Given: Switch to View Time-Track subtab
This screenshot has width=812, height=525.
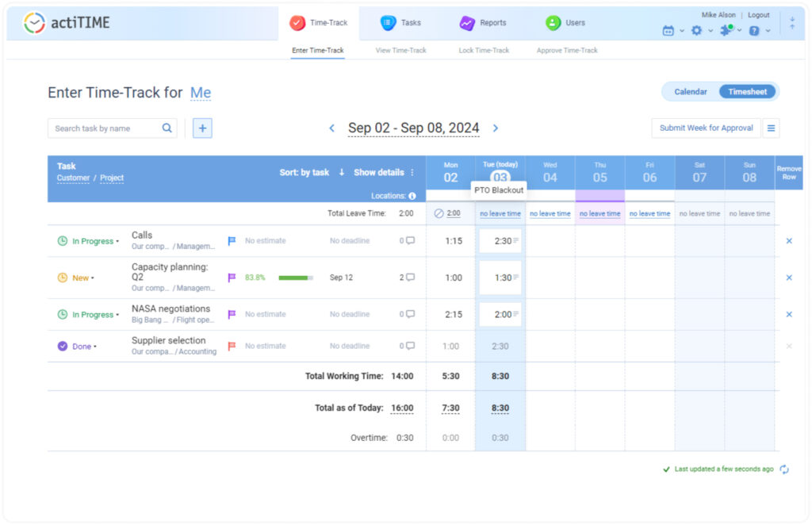Looking at the screenshot, I should [400, 51].
